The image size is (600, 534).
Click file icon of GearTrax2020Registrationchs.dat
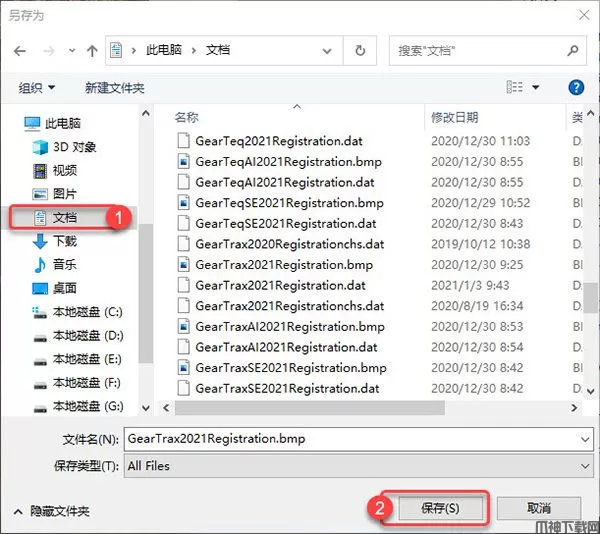[x=184, y=244]
